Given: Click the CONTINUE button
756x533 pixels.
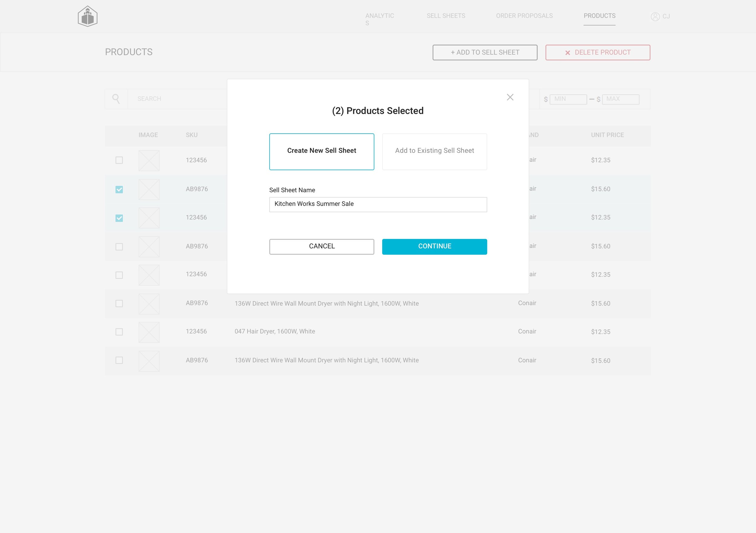Looking at the screenshot, I should [x=434, y=246].
